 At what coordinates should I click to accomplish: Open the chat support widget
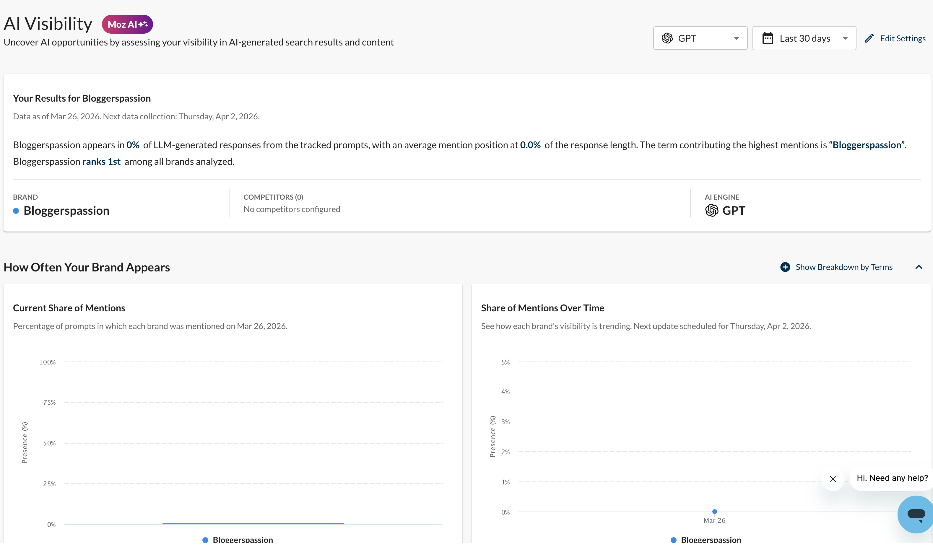pyautogui.click(x=916, y=514)
